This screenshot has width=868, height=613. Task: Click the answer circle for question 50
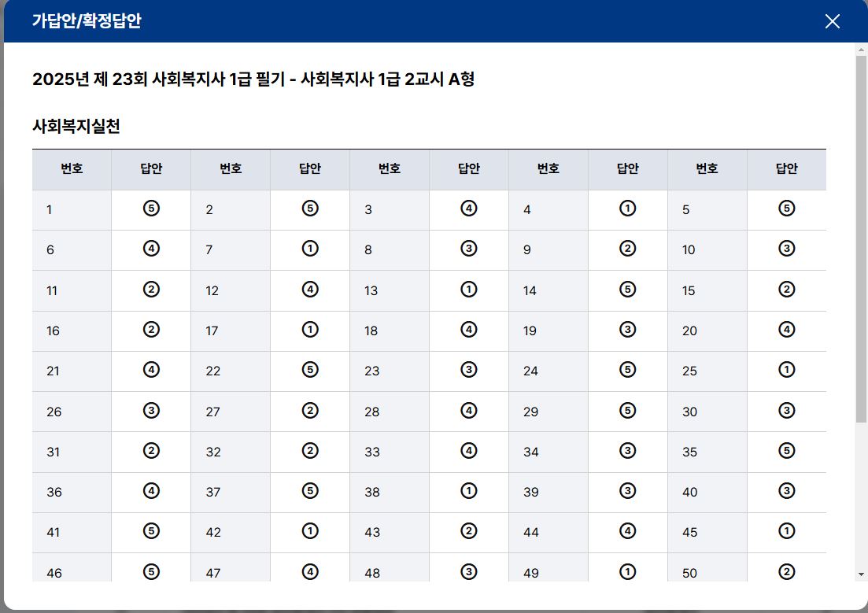coord(786,572)
